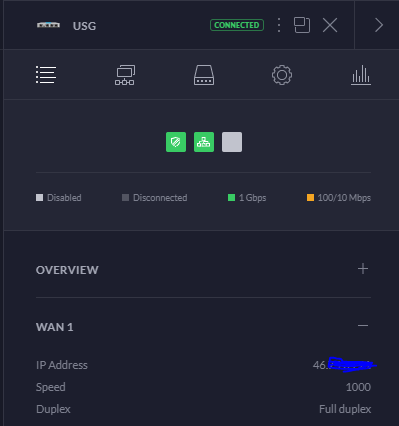This screenshot has width=399, height=426.
Task: Close the USG properties panel
Action: pyautogui.click(x=330, y=25)
